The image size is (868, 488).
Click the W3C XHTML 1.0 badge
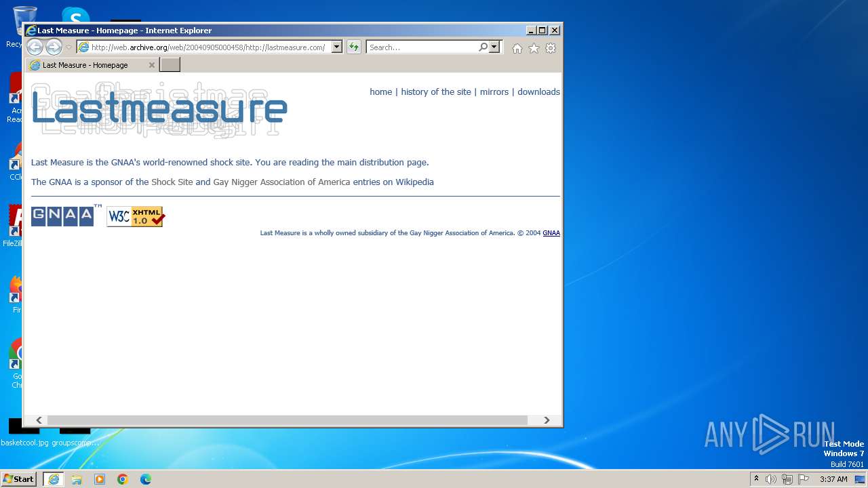click(136, 216)
